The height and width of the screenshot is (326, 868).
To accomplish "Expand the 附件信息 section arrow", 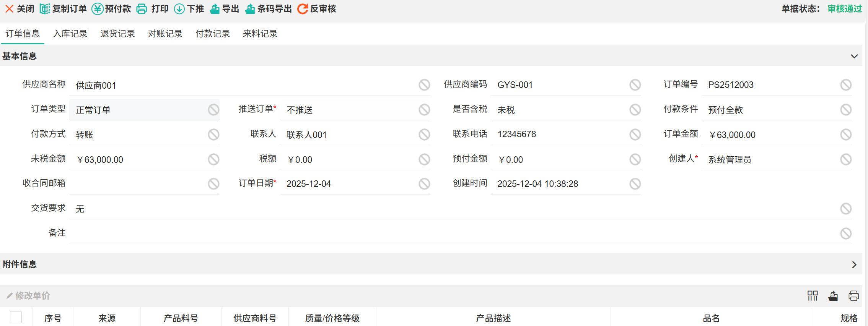I will click(x=854, y=264).
